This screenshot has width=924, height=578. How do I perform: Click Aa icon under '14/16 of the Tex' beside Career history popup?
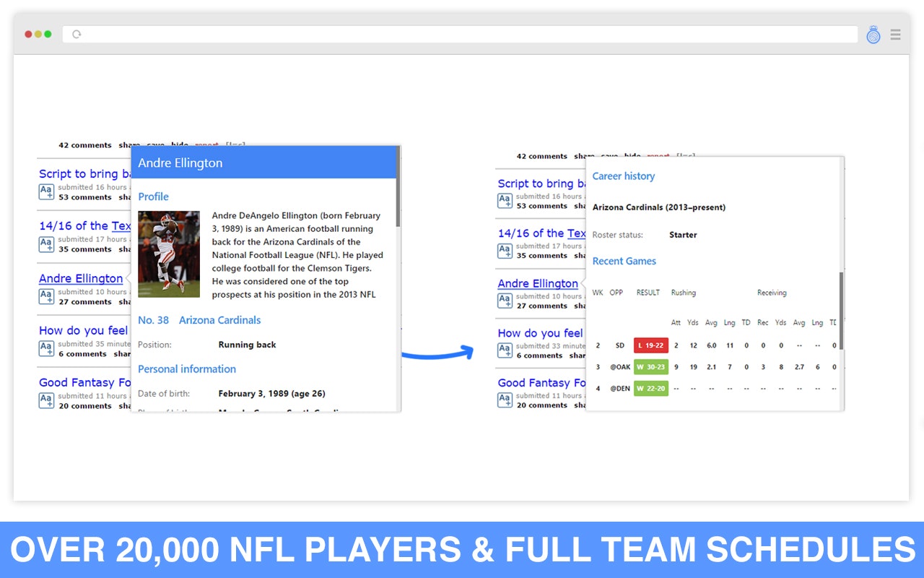coord(505,251)
